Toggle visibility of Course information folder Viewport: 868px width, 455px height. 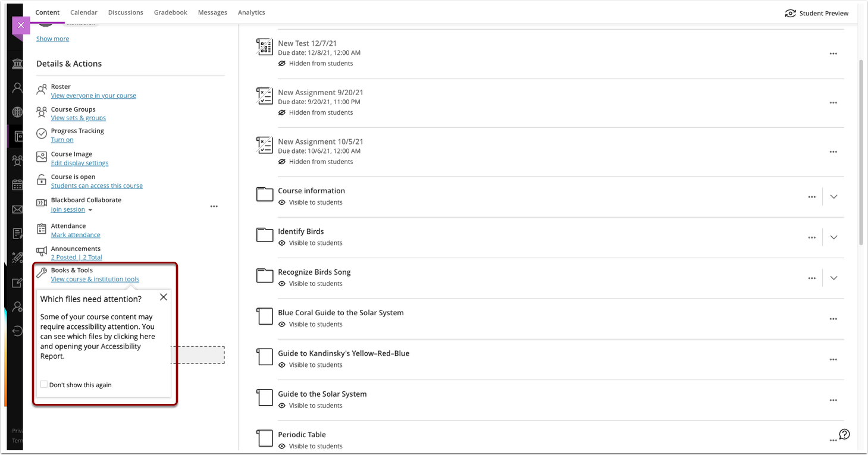pos(282,202)
